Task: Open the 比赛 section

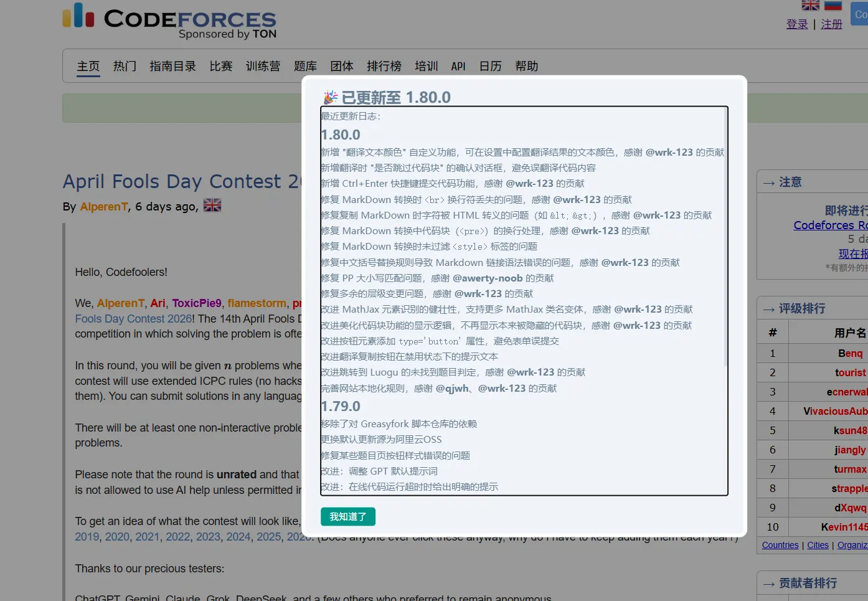Action: 221,65
